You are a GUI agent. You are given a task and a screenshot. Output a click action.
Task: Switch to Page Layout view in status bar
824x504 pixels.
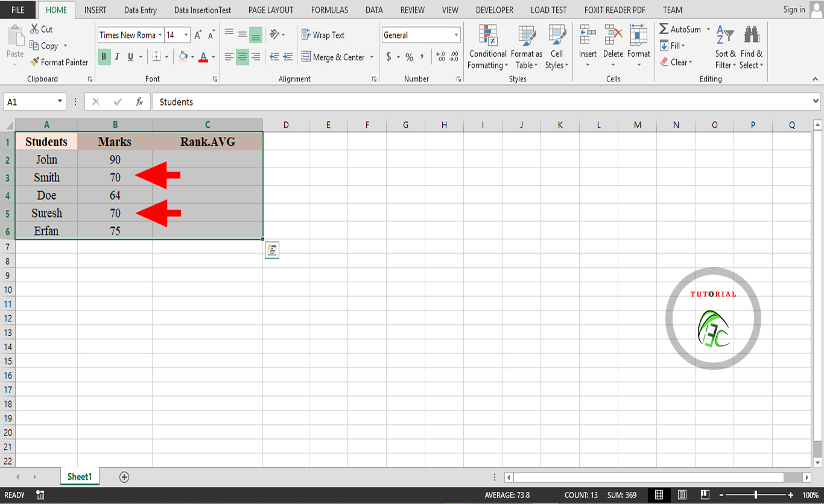point(682,495)
